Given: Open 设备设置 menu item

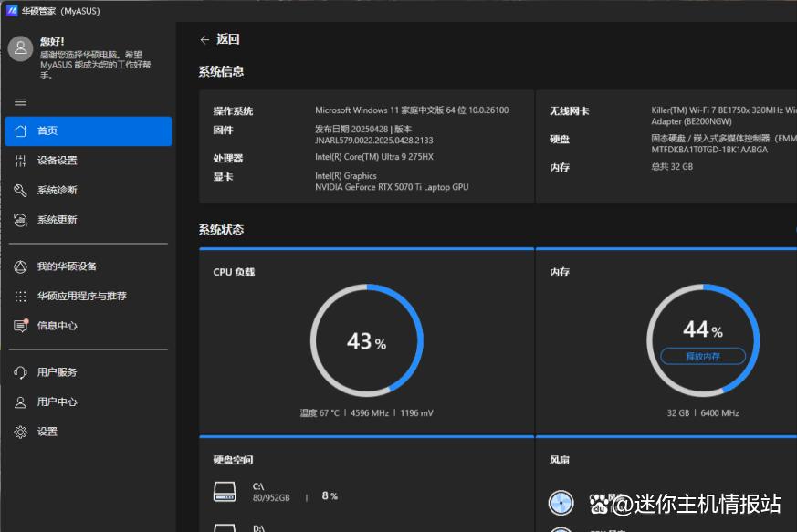Looking at the screenshot, I should tap(89, 161).
